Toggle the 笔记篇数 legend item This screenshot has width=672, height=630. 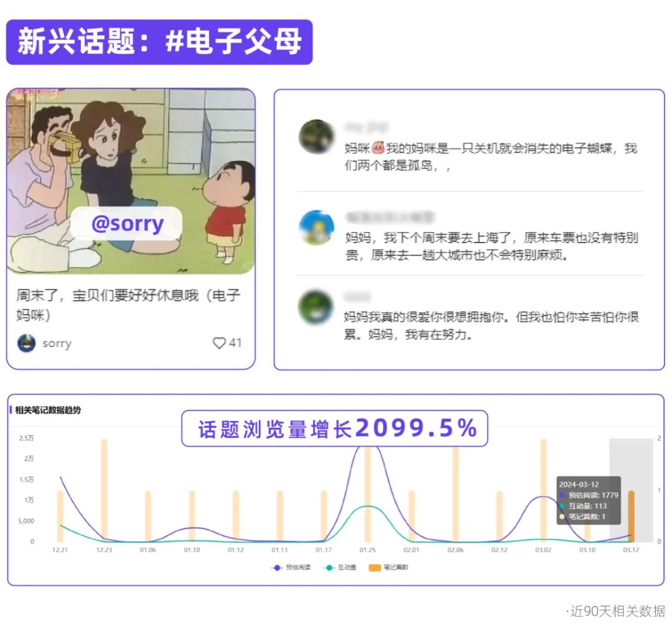tap(389, 567)
